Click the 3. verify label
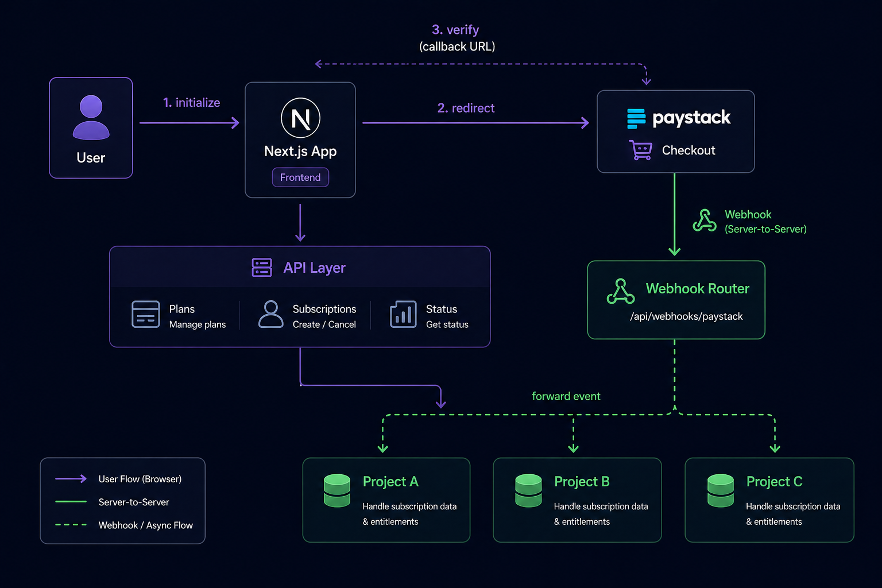The height and width of the screenshot is (588, 882). point(455,30)
